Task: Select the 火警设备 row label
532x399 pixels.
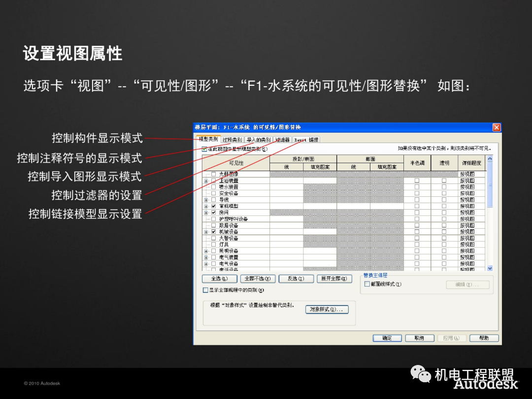Action: [229, 238]
